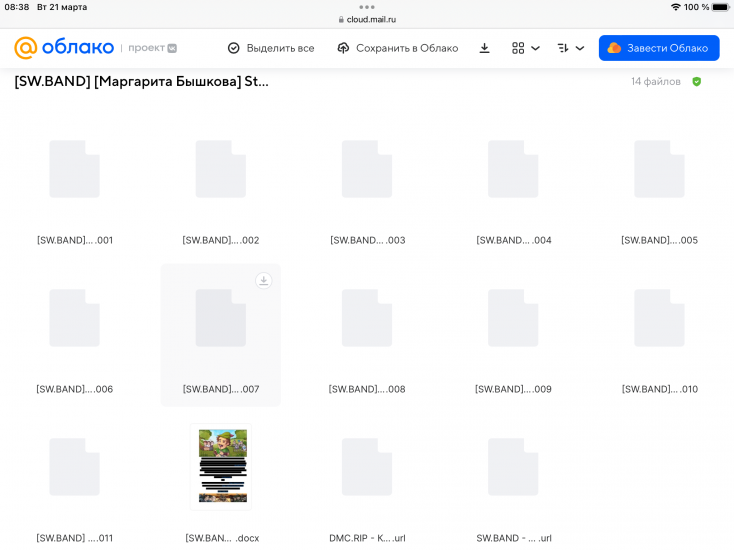Click the green shield security icon

(697, 81)
